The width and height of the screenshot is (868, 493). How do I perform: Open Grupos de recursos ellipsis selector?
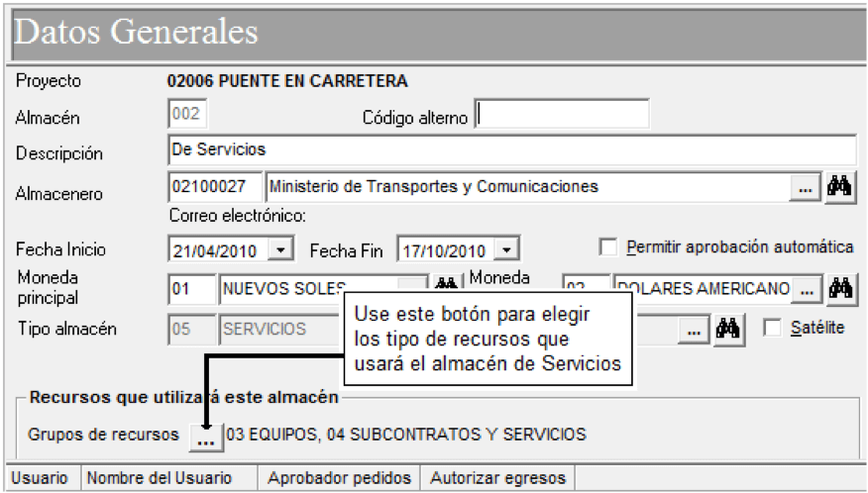(206, 438)
